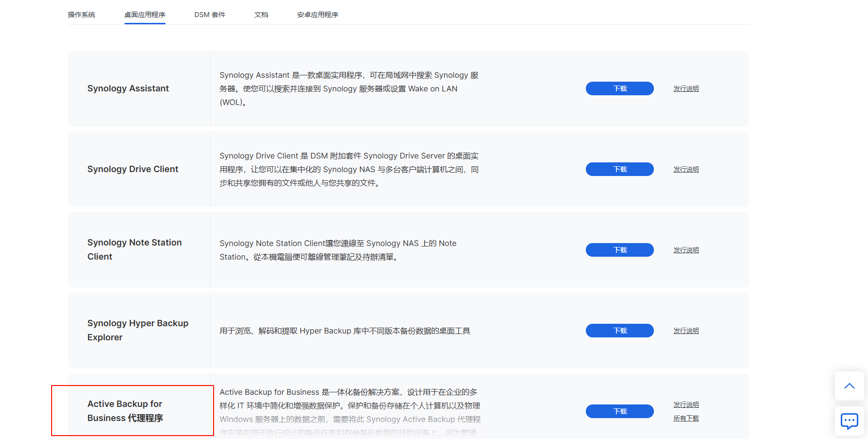Open Active Backup for Business release notes
The width and height of the screenshot is (868, 439).
click(x=686, y=404)
